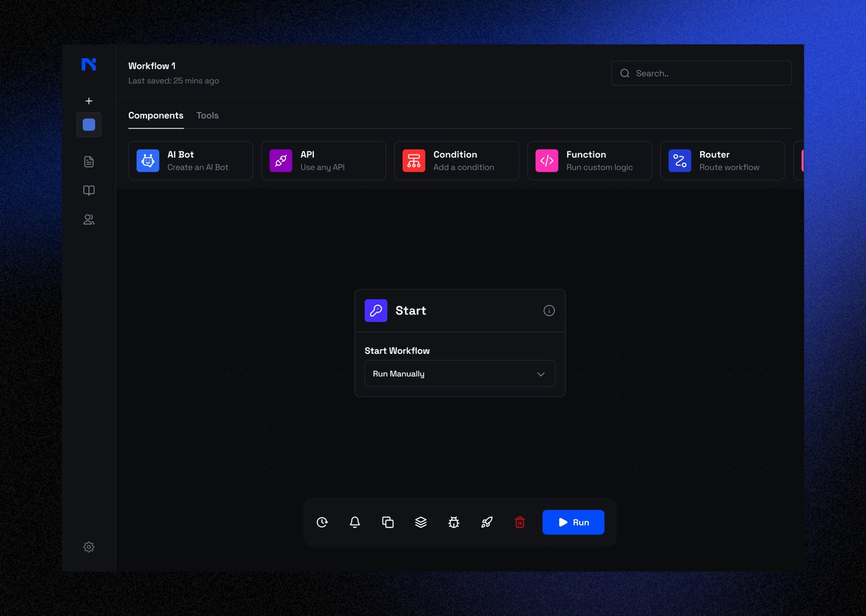Image resolution: width=866 pixels, height=616 pixels.
Task: Click the Route workflow description
Action: click(x=730, y=167)
